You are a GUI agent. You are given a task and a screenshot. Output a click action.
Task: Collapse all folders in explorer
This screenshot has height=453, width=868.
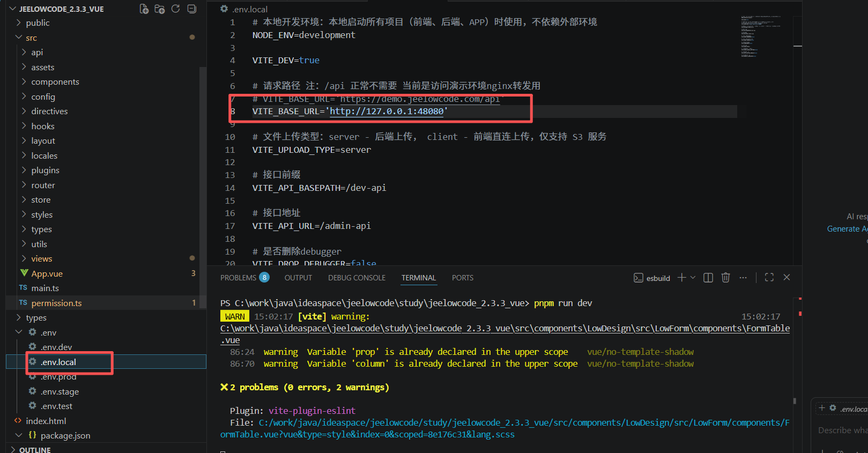(191, 9)
